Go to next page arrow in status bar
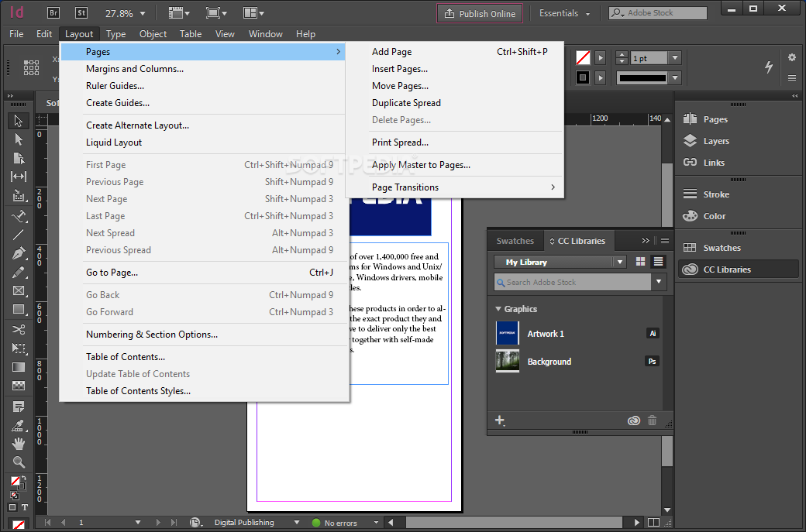The height and width of the screenshot is (532, 806). coord(158,522)
